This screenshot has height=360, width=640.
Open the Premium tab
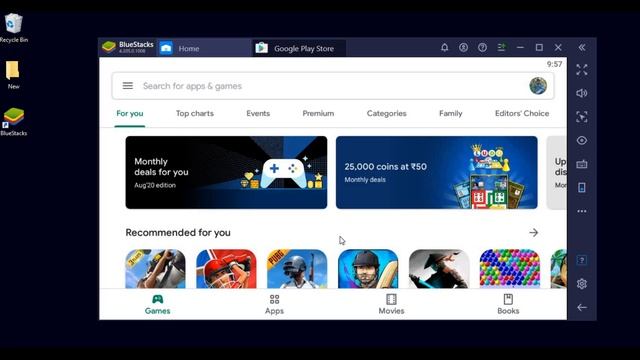(x=318, y=113)
